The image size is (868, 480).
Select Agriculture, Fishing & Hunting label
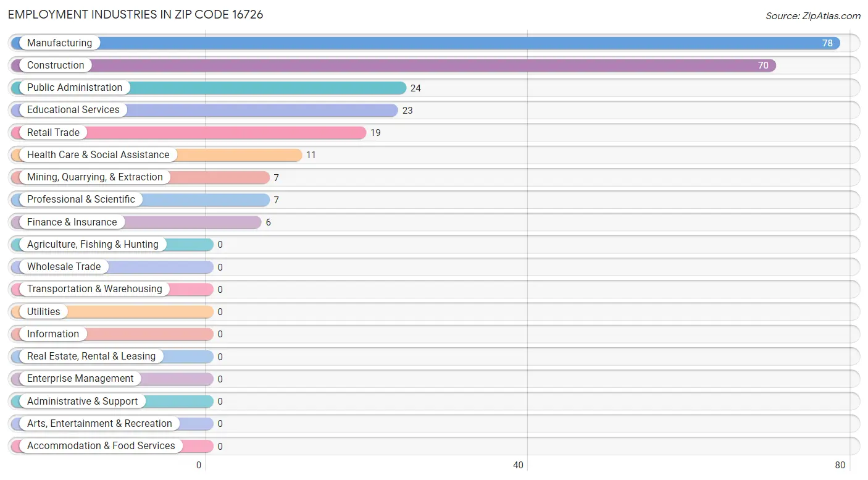click(x=93, y=244)
